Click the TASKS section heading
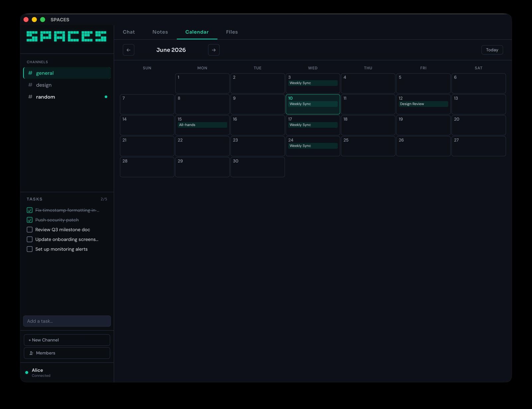The height and width of the screenshot is (409, 532). point(35,199)
